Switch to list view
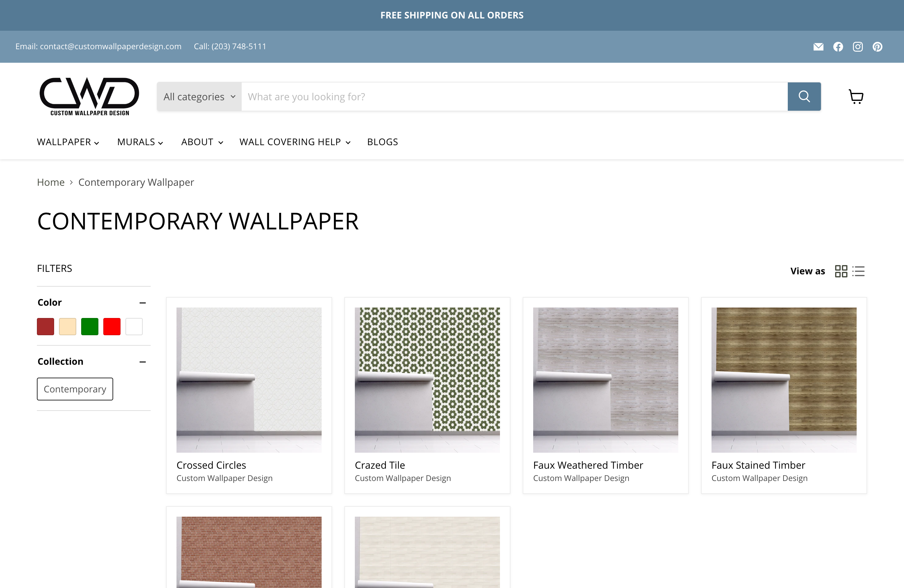Screen dimensions: 904x588 858,271
